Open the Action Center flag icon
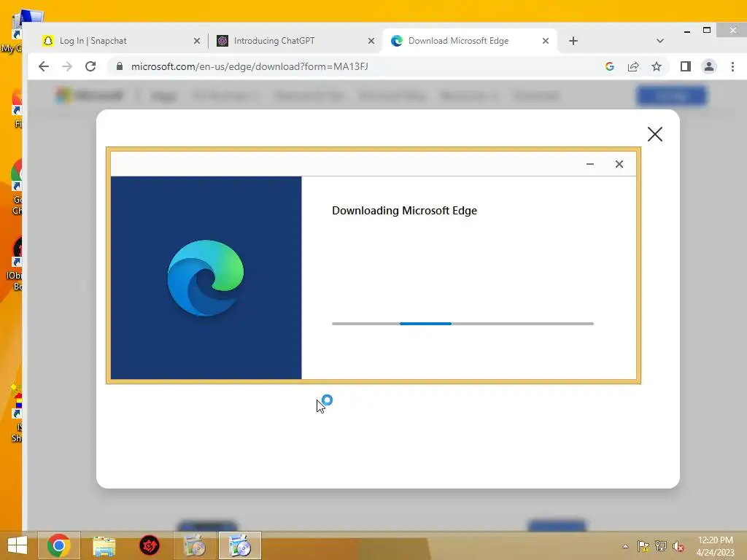The width and height of the screenshot is (747, 560). point(643,546)
